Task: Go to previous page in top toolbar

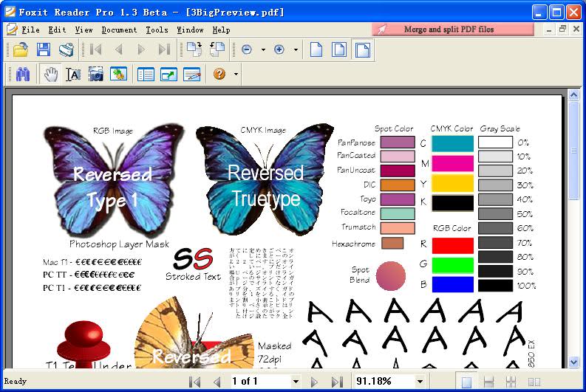Action: tap(119, 49)
